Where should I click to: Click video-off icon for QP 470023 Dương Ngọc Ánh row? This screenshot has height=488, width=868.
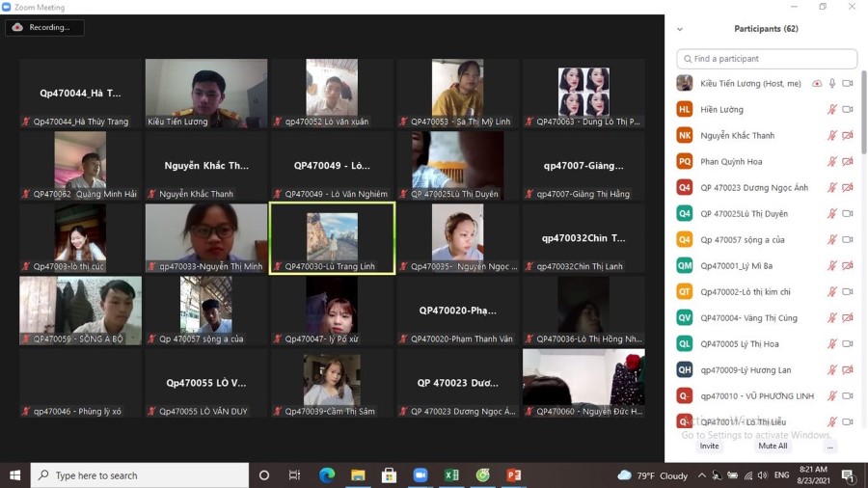click(x=848, y=187)
